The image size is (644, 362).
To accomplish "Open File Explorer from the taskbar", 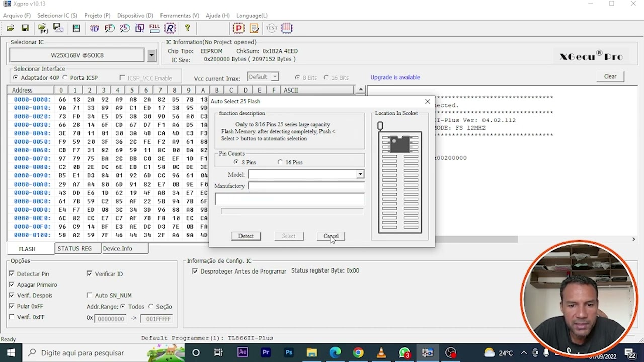I will (312, 352).
